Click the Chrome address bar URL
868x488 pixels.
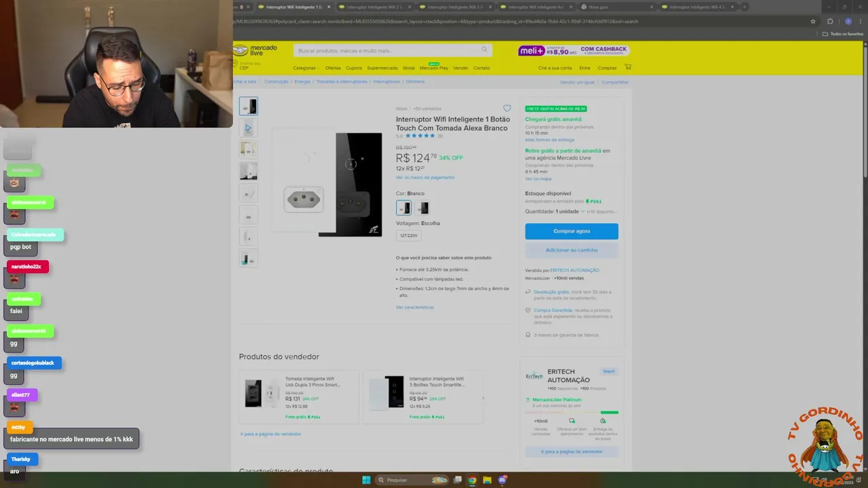coord(434,21)
